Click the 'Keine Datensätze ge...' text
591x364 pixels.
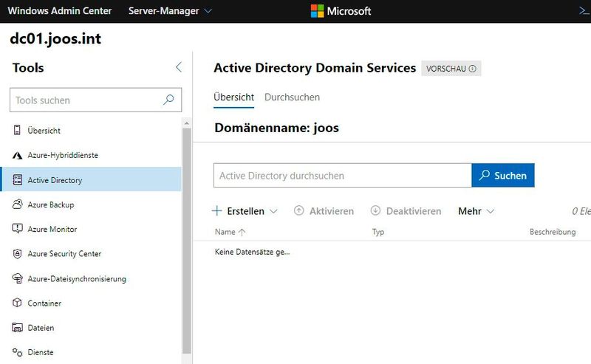pyautogui.click(x=252, y=252)
